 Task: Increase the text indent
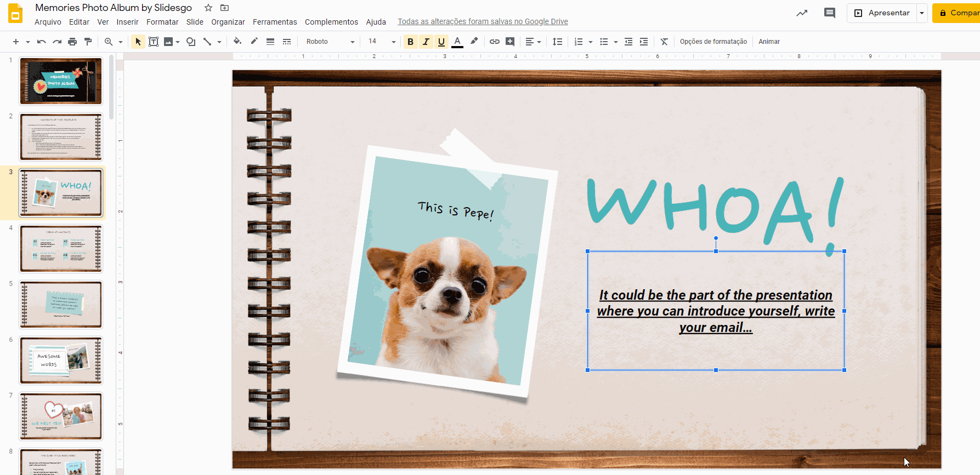[644, 42]
